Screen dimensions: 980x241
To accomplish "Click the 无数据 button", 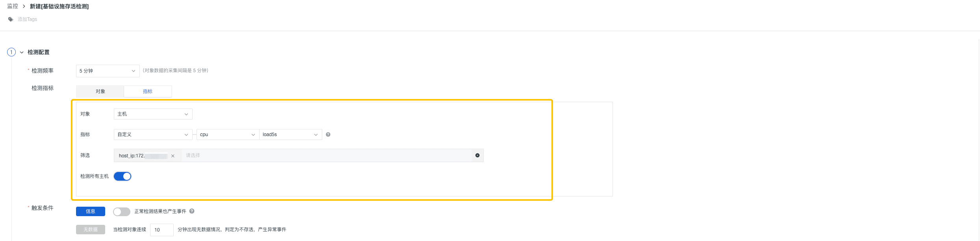I will pyautogui.click(x=91, y=230).
